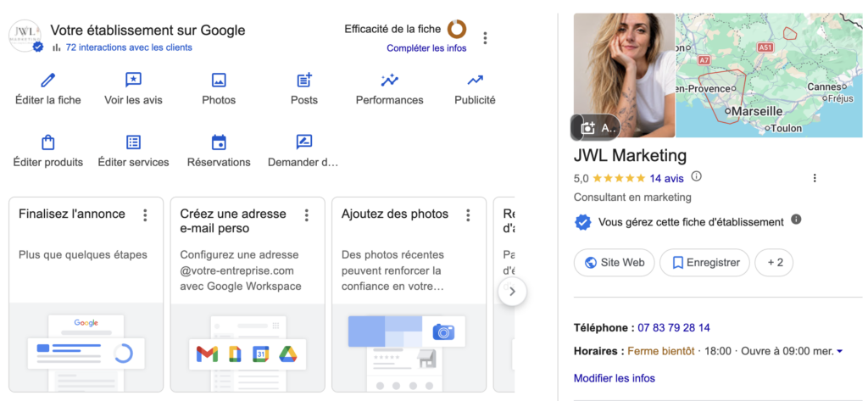
Task: Open the Photos image icon
Action: click(219, 81)
